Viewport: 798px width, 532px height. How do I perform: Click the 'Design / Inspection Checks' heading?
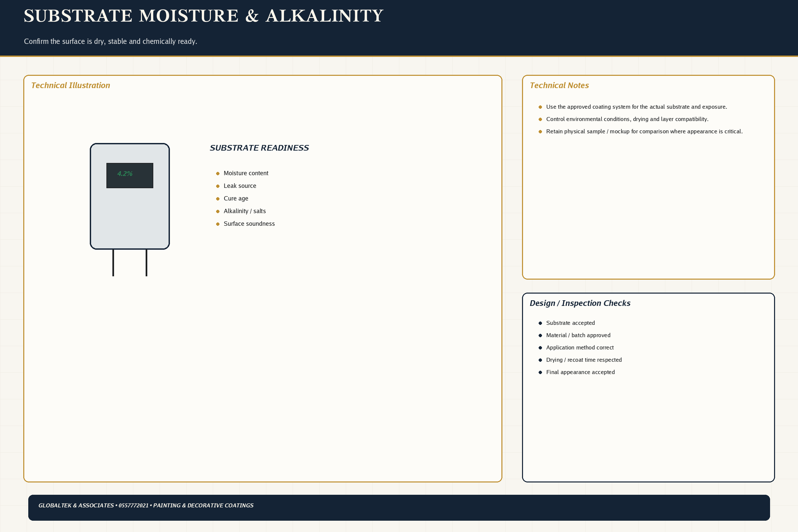point(580,303)
